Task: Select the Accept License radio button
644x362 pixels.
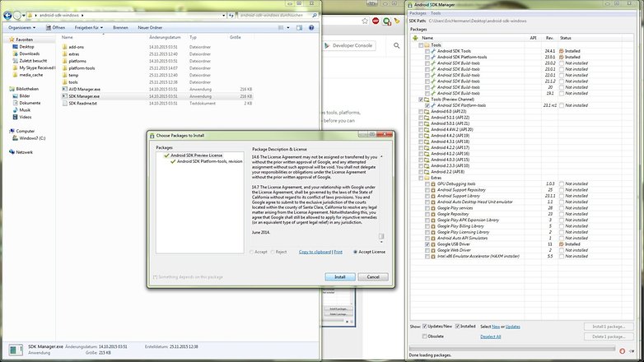Action: point(354,251)
